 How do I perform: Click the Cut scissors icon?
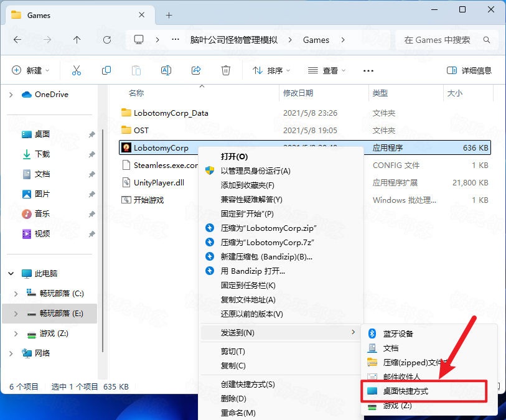pos(77,70)
